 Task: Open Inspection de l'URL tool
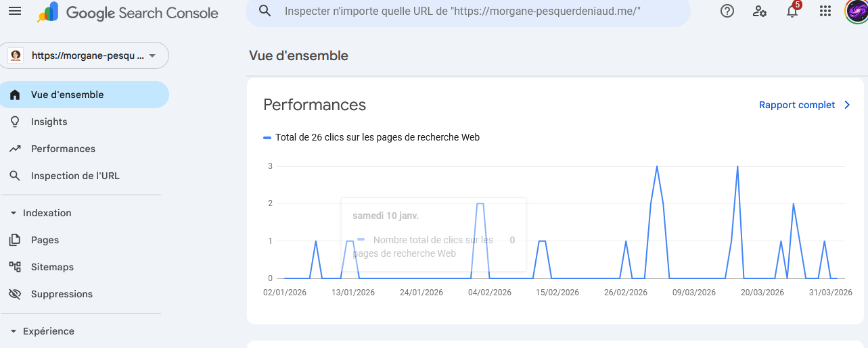tap(74, 176)
